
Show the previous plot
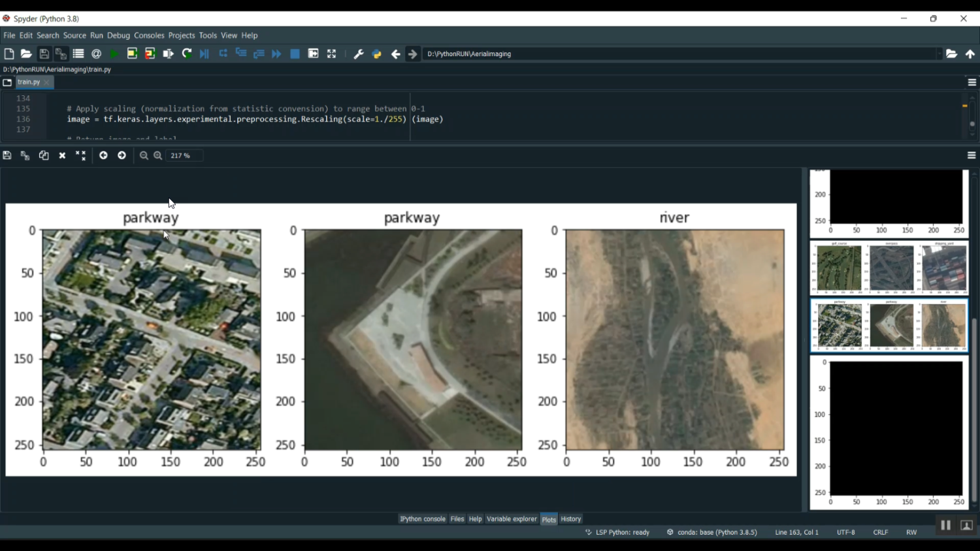tap(103, 155)
